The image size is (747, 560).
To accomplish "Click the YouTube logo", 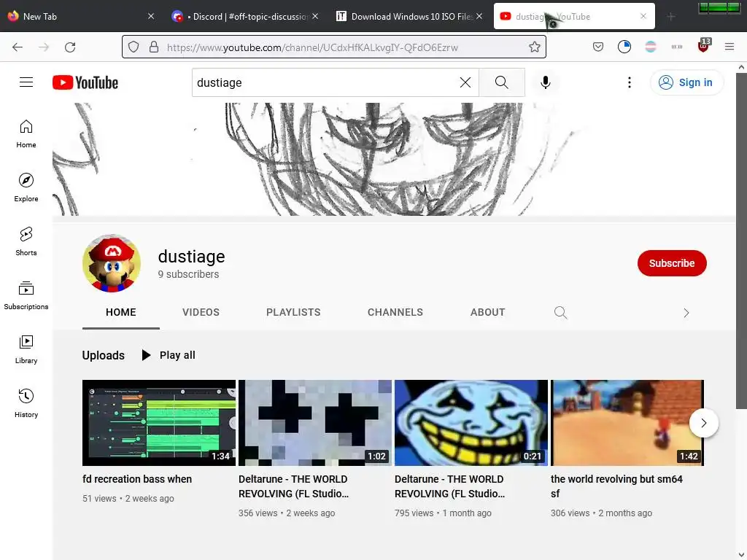I will point(85,82).
